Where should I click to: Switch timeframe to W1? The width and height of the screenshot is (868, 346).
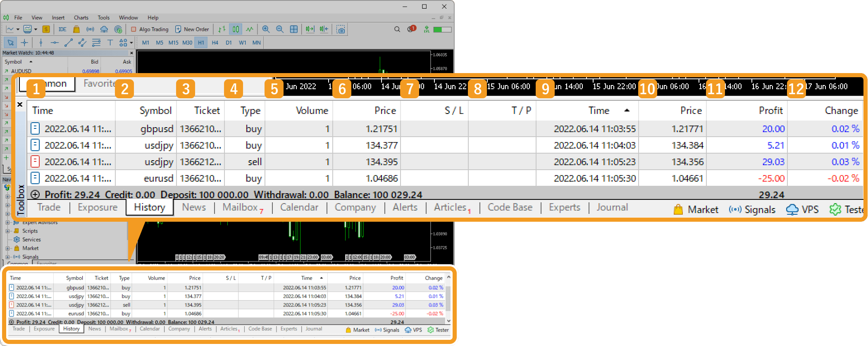(243, 43)
